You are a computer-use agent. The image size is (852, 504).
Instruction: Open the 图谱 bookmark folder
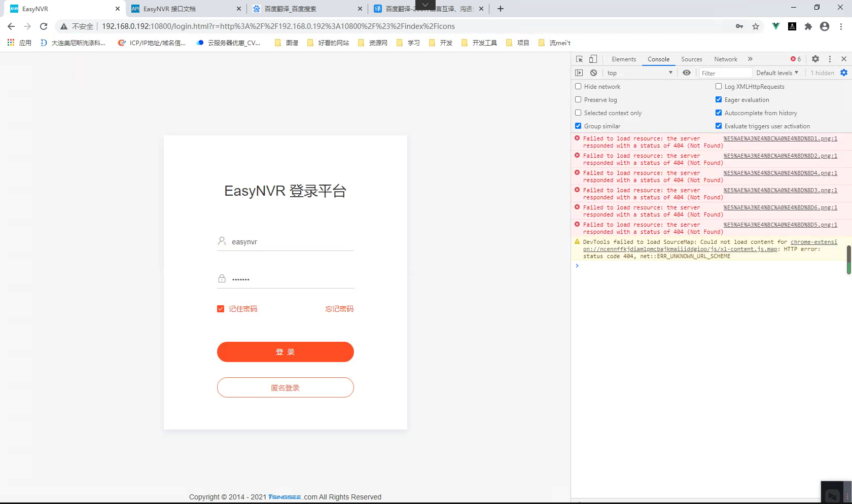pyautogui.click(x=287, y=43)
